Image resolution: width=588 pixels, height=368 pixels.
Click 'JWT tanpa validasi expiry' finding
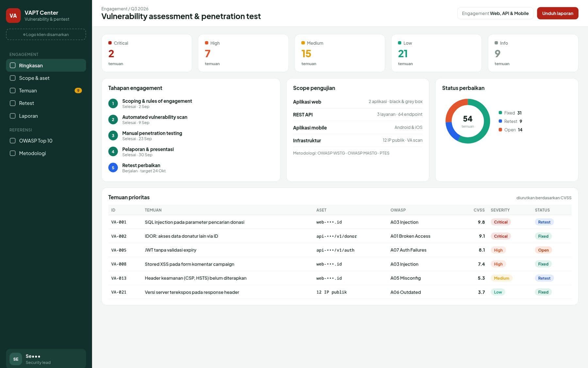(x=171, y=250)
